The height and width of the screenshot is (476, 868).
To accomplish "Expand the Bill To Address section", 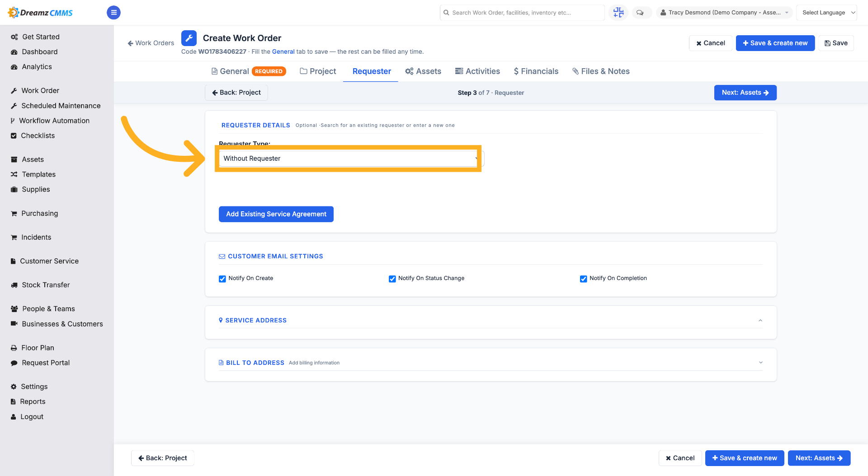I will click(760, 363).
